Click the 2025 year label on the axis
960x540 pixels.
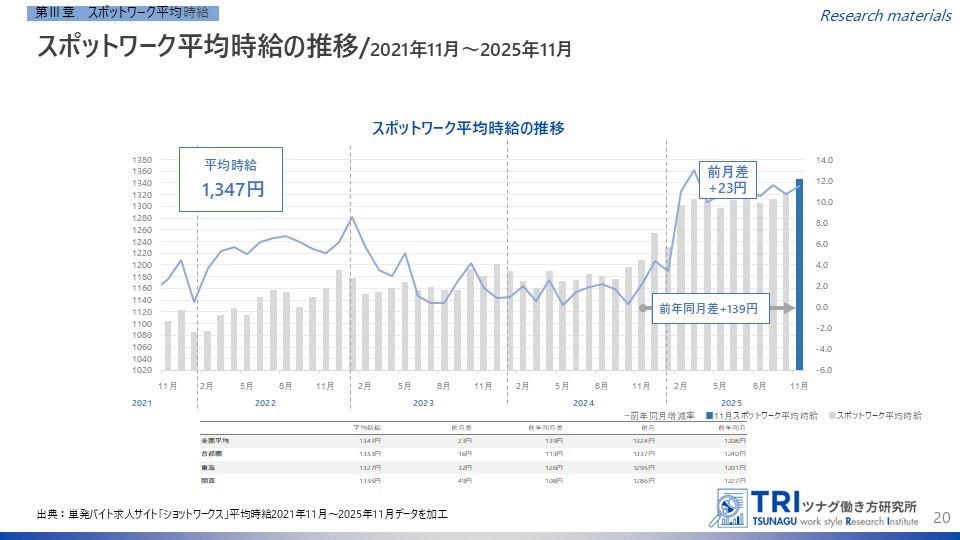coord(731,402)
